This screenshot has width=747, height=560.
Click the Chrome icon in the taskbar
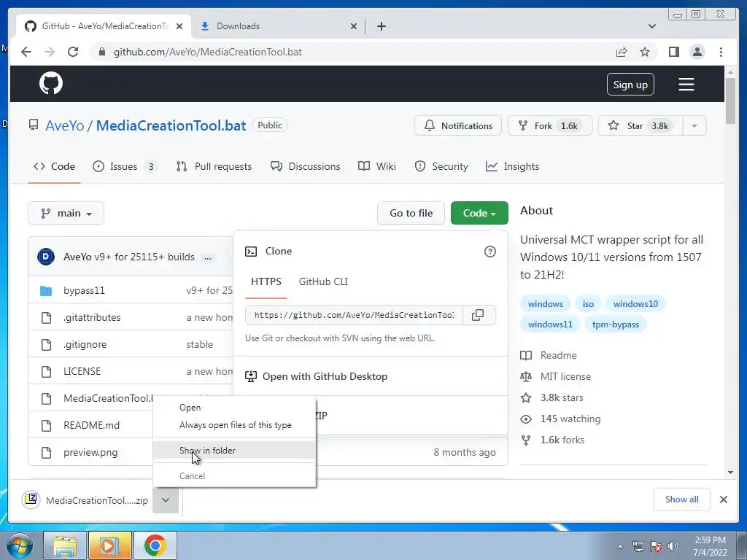point(155,545)
